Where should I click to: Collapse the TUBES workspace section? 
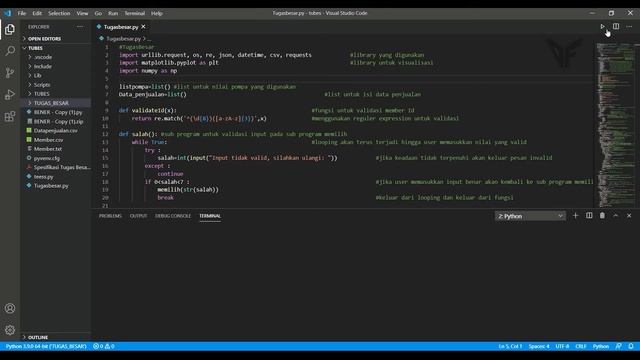tap(36, 48)
